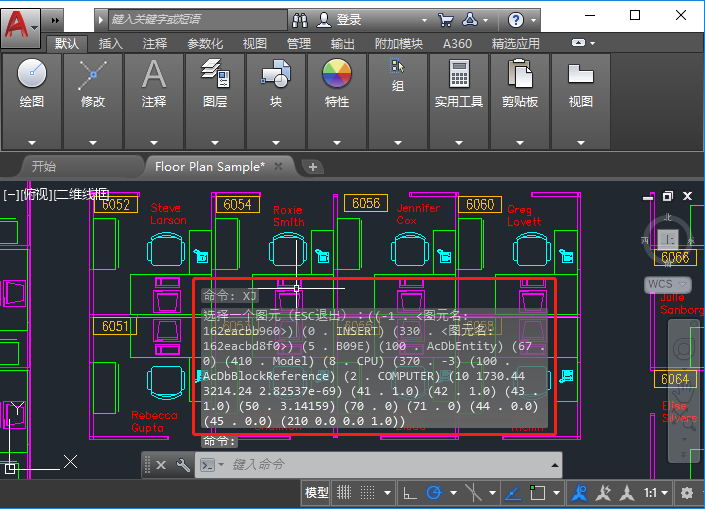Click the [-] viewport controls label
Screen dimensions: 705x509
click(10, 195)
